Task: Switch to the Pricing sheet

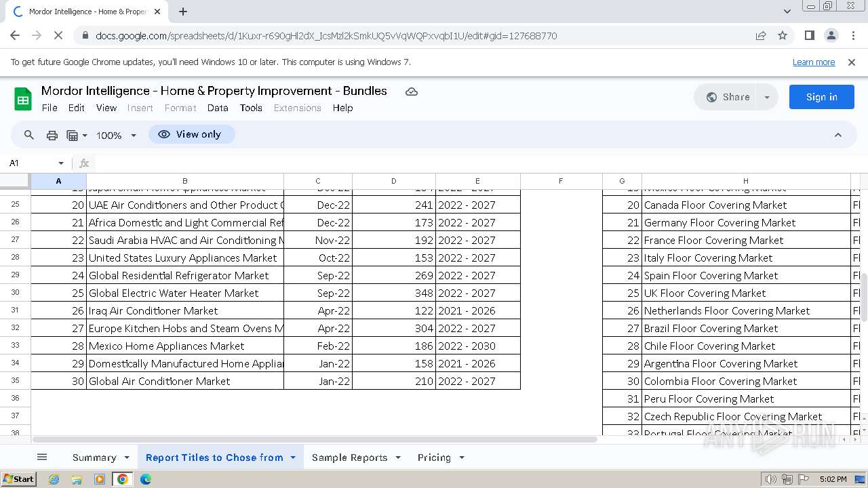Action: click(434, 457)
